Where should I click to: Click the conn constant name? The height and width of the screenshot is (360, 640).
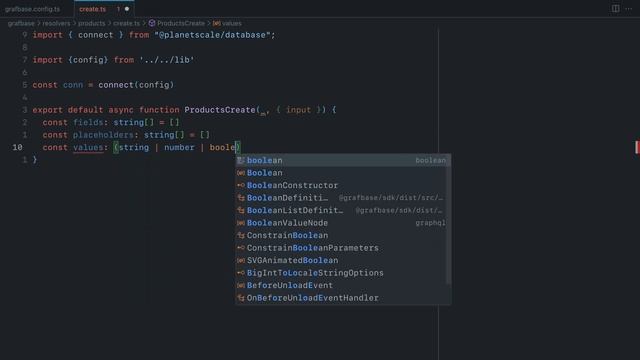pos(73,85)
